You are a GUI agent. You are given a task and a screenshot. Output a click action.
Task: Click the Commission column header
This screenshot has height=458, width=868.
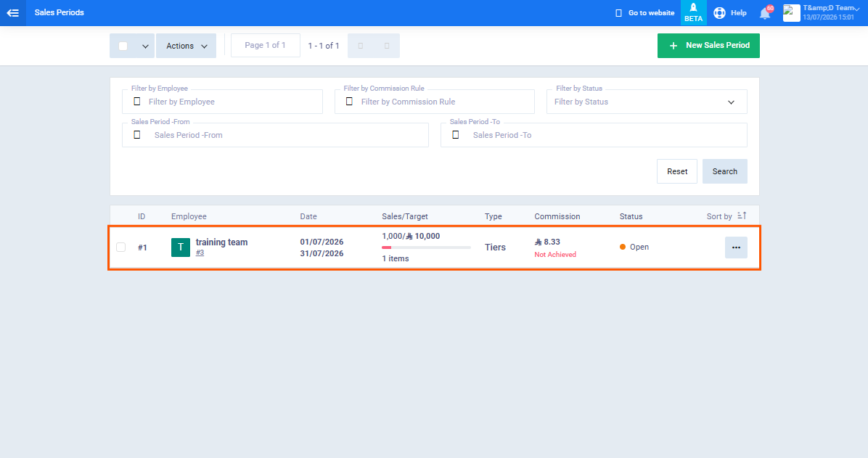click(557, 216)
